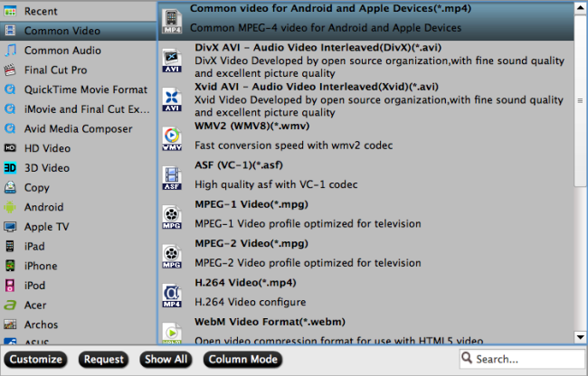Click the Column Mode button
This screenshot has width=588, height=376.
243,360
